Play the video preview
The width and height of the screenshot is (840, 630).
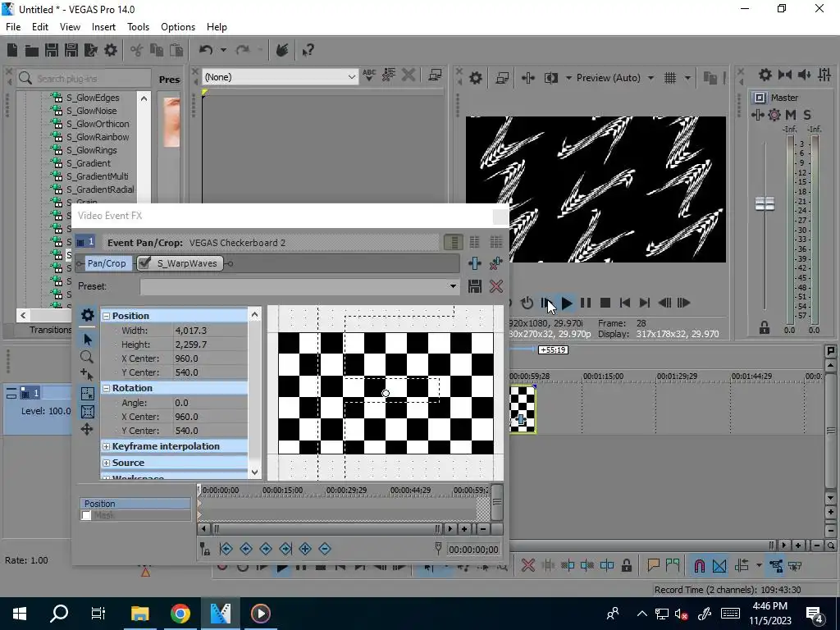click(567, 304)
